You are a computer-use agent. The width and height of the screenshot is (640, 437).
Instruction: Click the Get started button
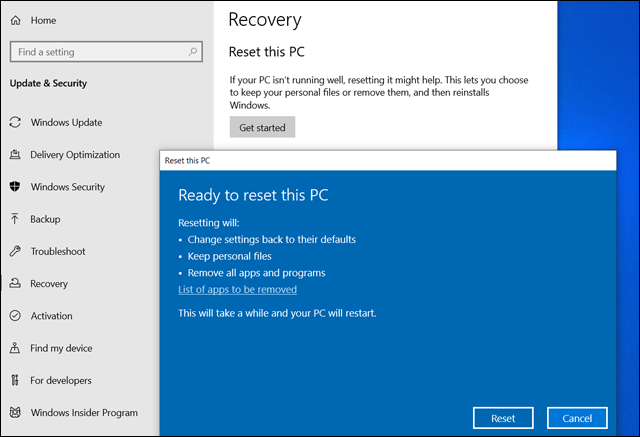[262, 127]
